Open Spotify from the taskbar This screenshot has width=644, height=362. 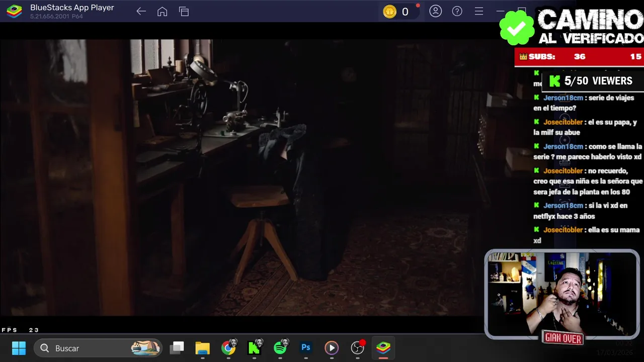[281, 347]
